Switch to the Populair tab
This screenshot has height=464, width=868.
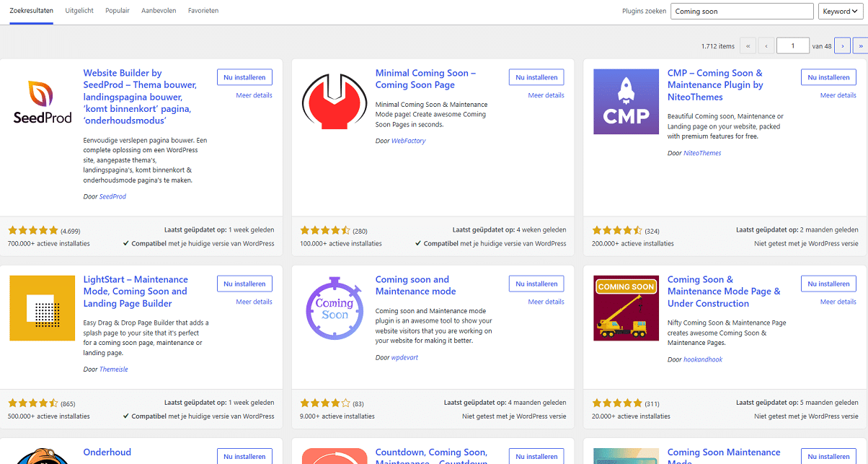(x=118, y=11)
